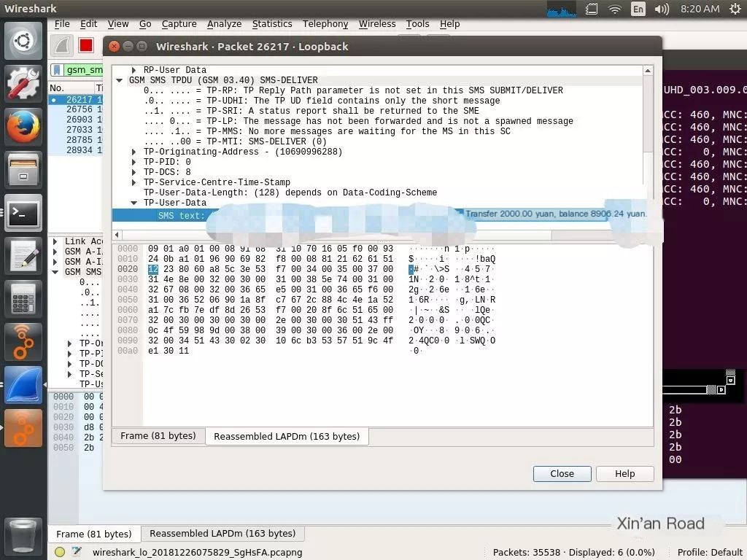
Task: Open the Telephony menu
Action: click(325, 24)
